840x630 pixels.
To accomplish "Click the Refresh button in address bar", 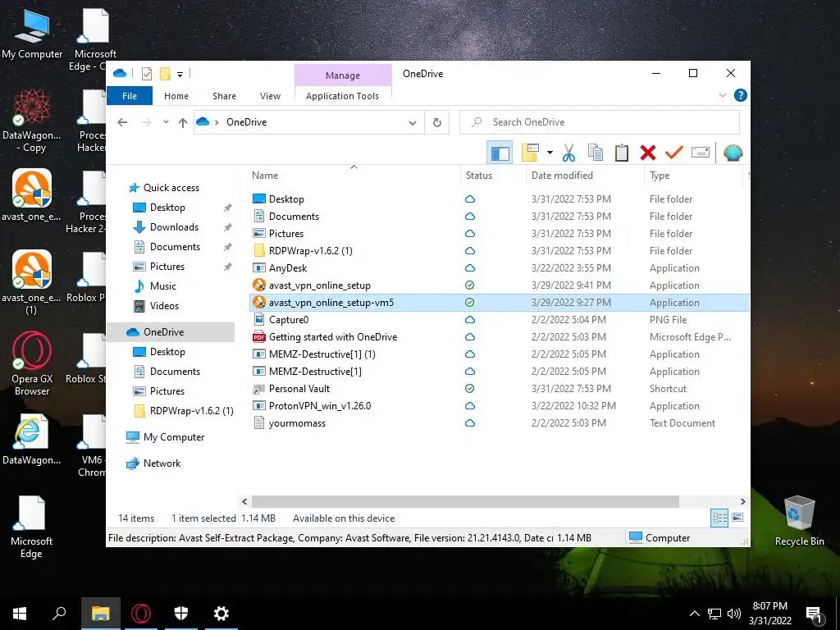I will (437, 122).
